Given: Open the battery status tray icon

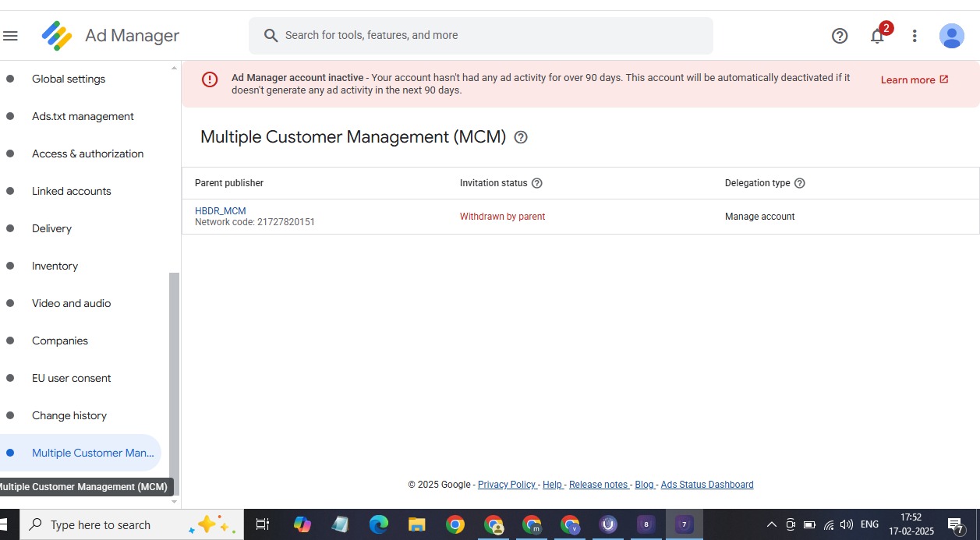Looking at the screenshot, I should click(x=809, y=524).
